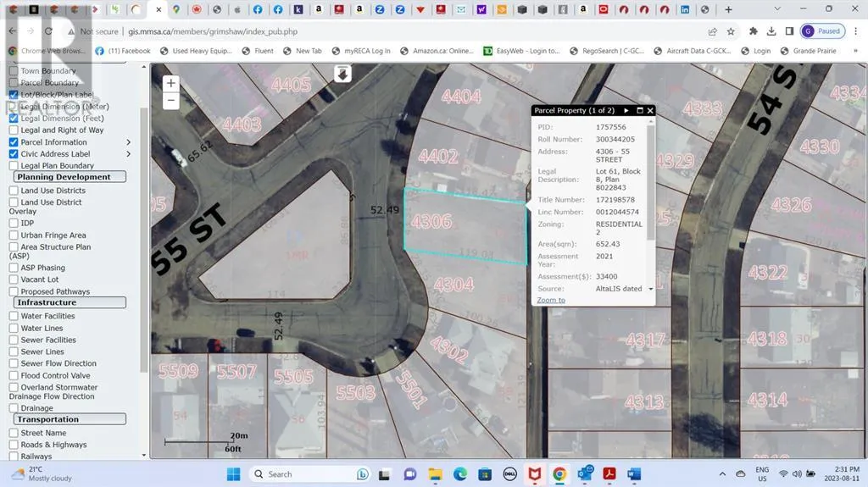The height and width of the screenshot is (487, 868).
Task: Bookmark this page with the star icon
Action: tap(731, 31)
